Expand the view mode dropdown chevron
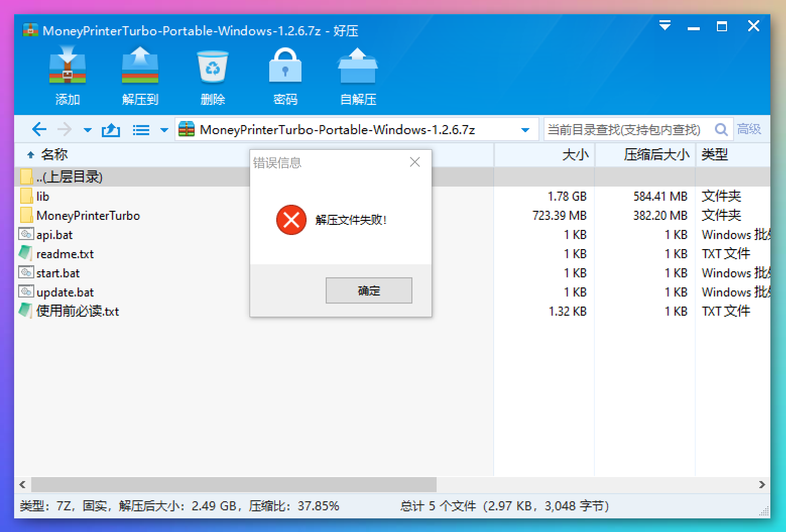Screen dimensions: 786x532 pos(163,130)
